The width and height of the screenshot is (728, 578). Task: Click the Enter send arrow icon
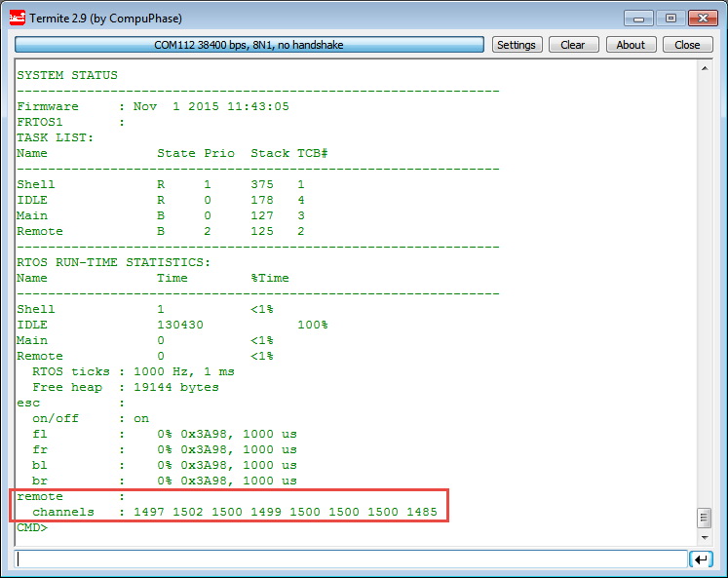pos(700,559)
